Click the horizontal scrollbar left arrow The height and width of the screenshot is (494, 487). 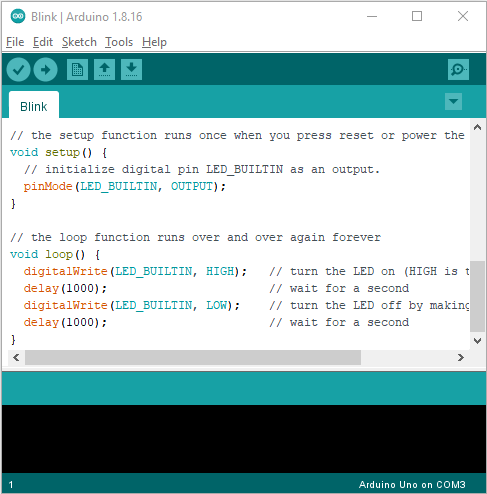pos(16,358)
